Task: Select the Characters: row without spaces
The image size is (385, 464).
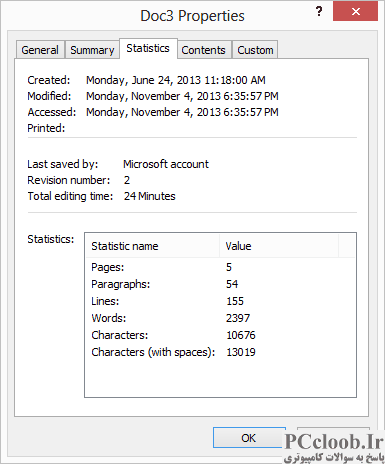Action: [221, 335]
